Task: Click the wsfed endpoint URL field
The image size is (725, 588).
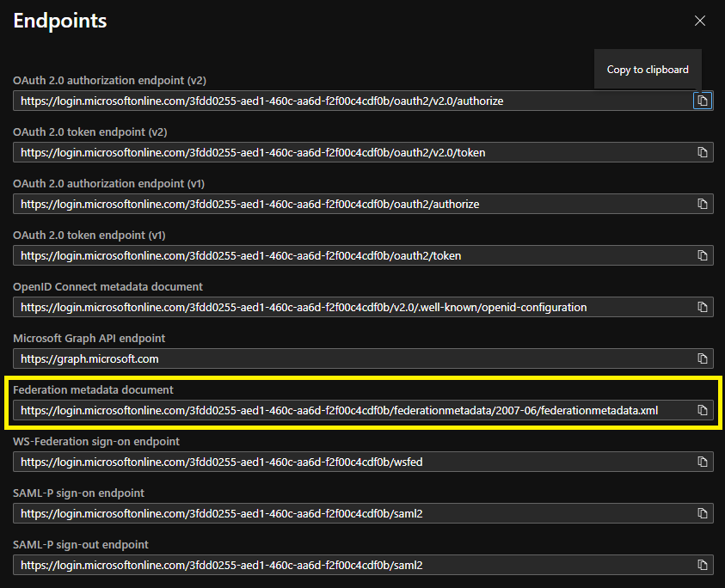Action: (353, 462)
